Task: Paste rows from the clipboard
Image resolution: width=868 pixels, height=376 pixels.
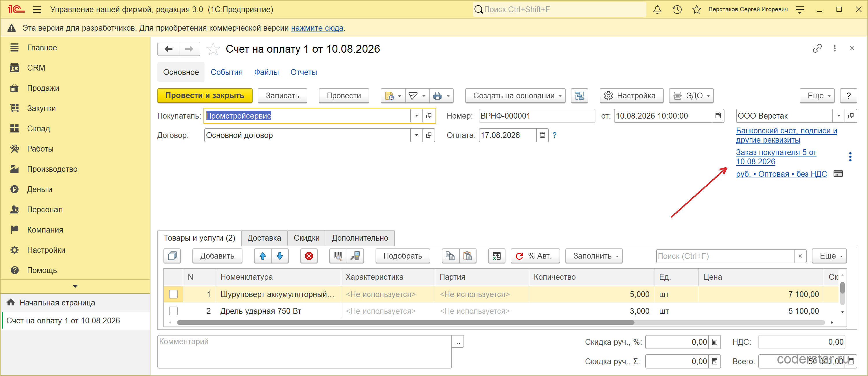Action: click(x=467, y=256)
